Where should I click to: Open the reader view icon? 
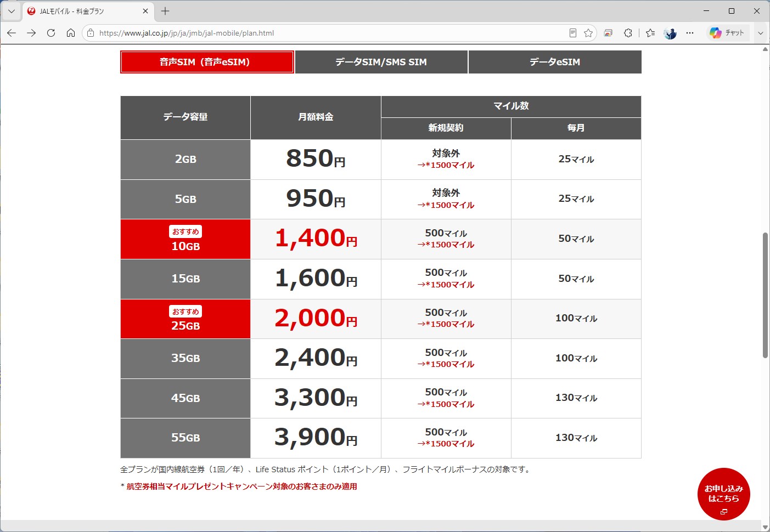point(573,33)
